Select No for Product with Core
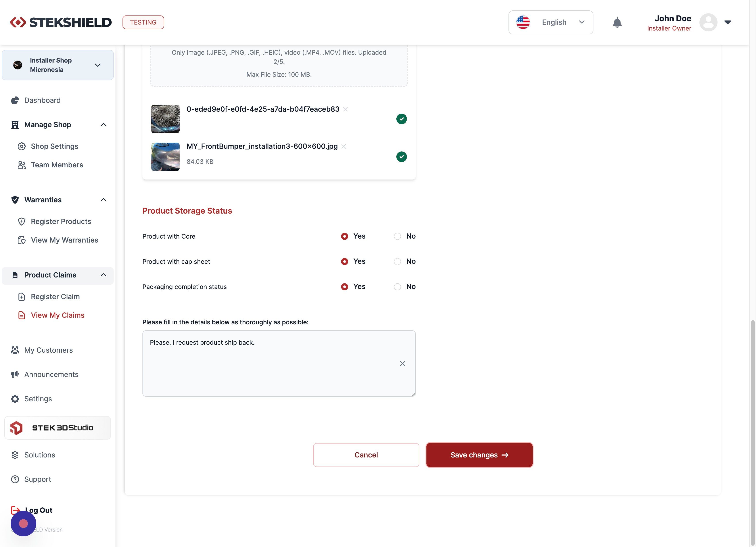756x547 pixels. point(397,236)
